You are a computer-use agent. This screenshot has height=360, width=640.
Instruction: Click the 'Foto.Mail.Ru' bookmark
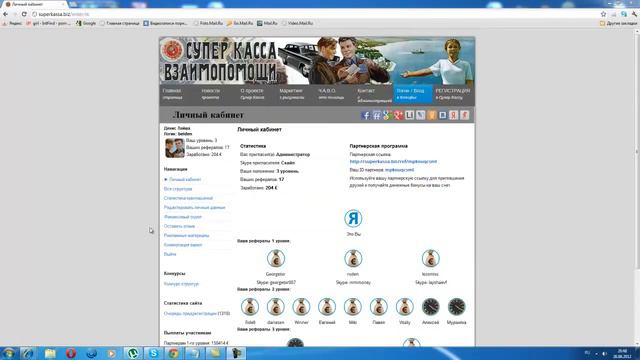pyautogui.click(x=208, y=23)
